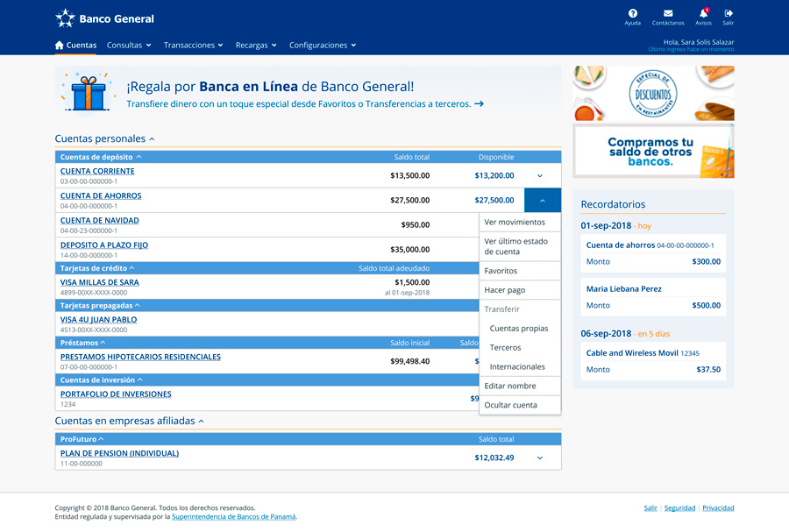Click the Hola, Sara Solís Salazar greeting

pos(699,42)
